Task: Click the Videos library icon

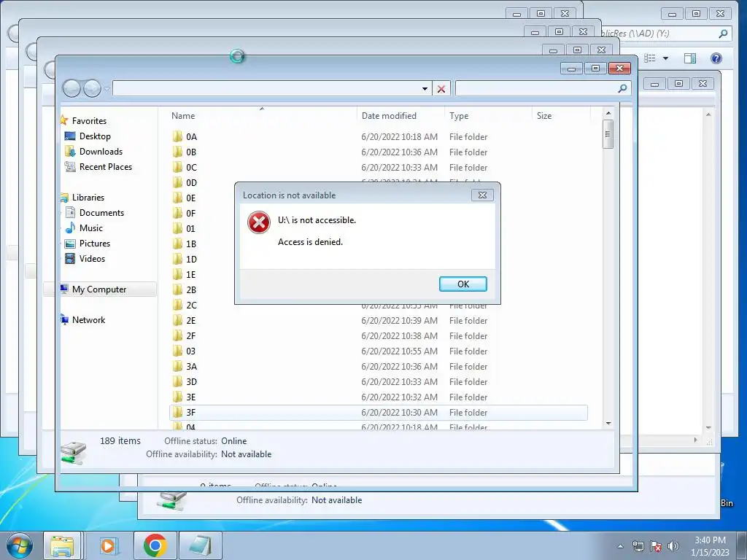Action: pyautogui.click(x=70, y=259)
